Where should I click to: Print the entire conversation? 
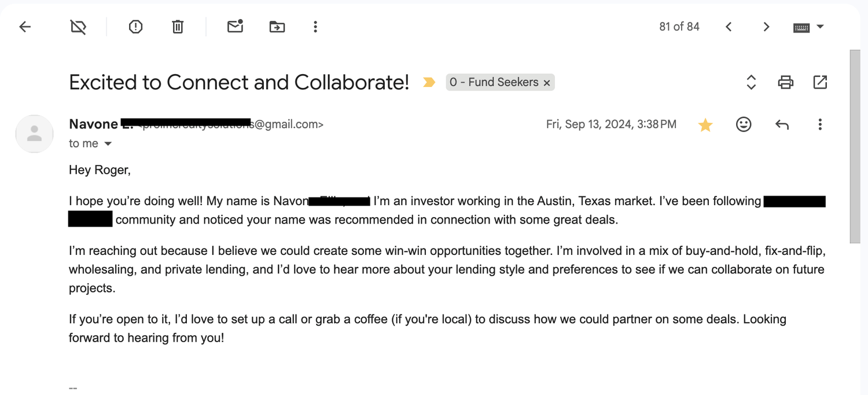(785, 82)
